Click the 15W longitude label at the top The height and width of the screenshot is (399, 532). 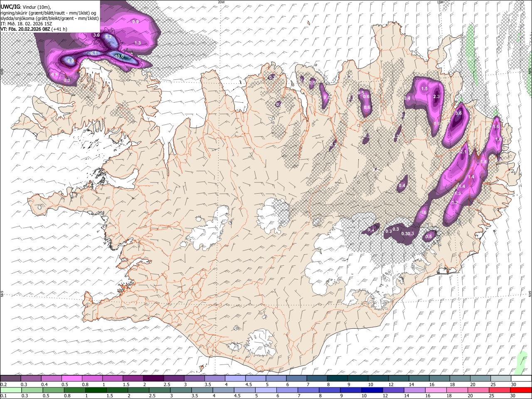click(x=440, y=2)
